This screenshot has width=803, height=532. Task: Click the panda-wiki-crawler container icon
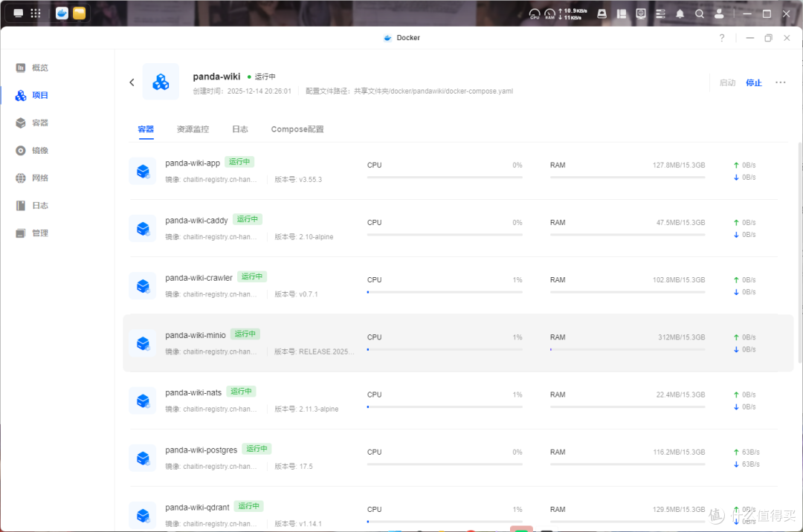(143, 285)
